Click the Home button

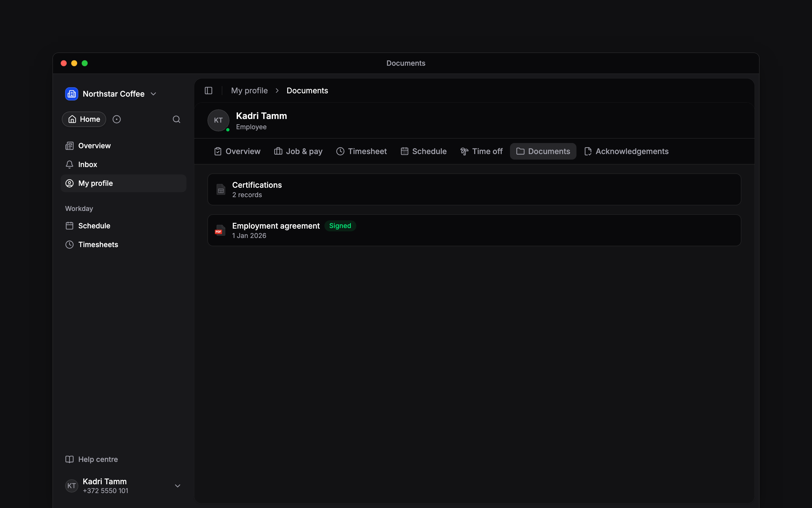pyautogui.click(x=84, y=119)
